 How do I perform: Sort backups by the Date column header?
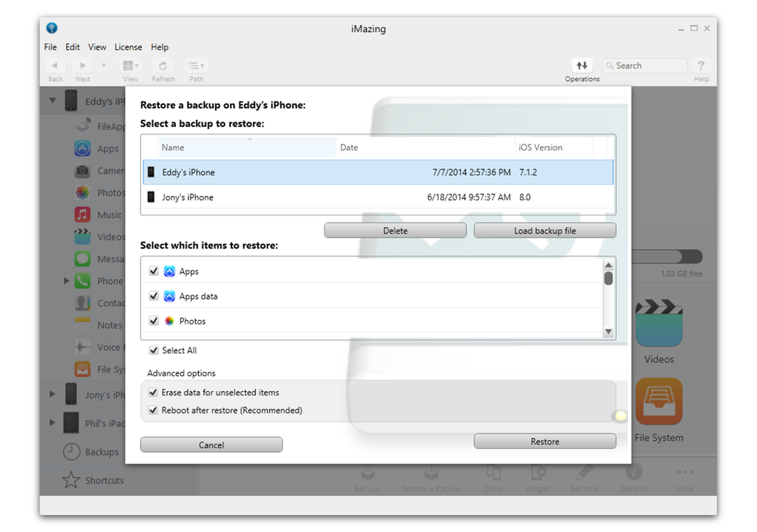pos(425,147)
